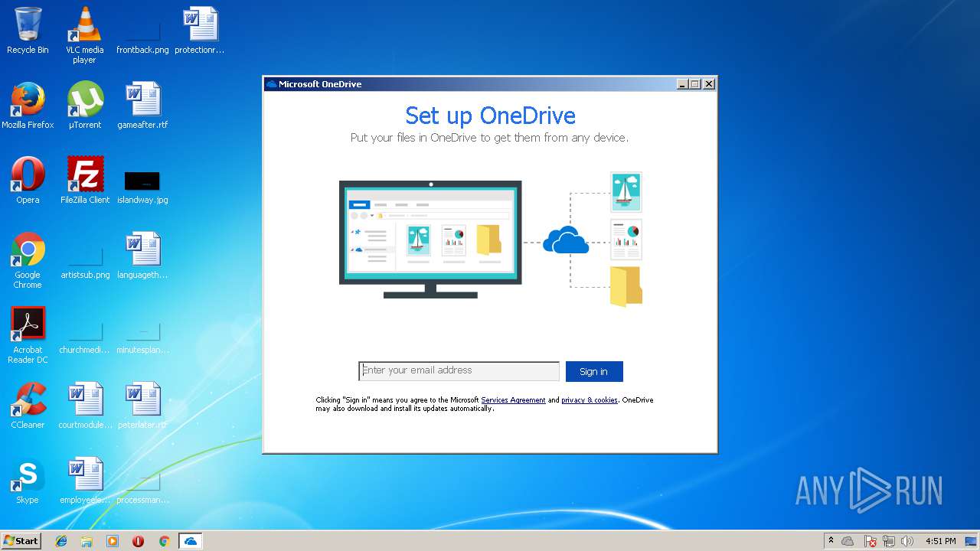Open the Opera desktop shortcut
The height and width of the screenshot is (551, 980).
(x=28, y=181)
